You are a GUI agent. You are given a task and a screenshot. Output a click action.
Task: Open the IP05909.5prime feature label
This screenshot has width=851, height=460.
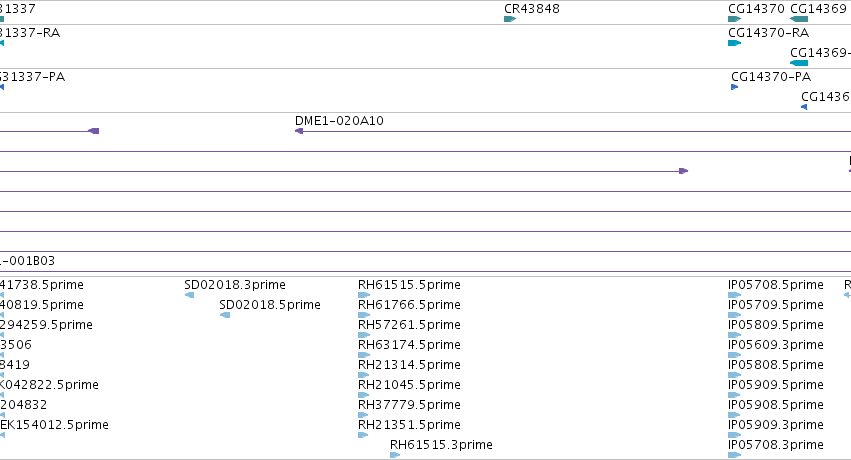click(776, 385)
